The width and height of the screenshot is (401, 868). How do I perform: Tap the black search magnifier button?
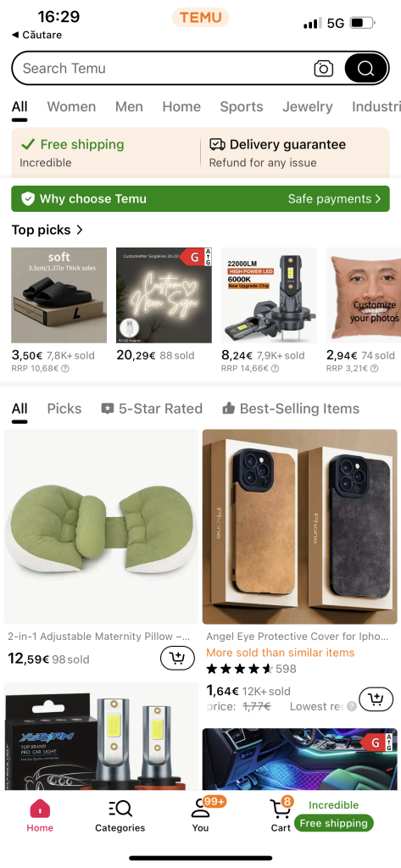(366, 69)
